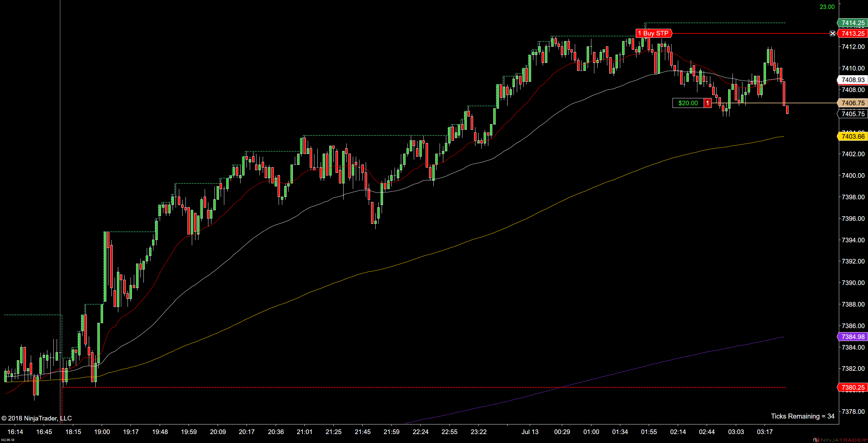Image resolution: width=868 pixels, height=443 pixels.
Task: Click the 'Jul 13' date label on time axis
Action: 530,431
